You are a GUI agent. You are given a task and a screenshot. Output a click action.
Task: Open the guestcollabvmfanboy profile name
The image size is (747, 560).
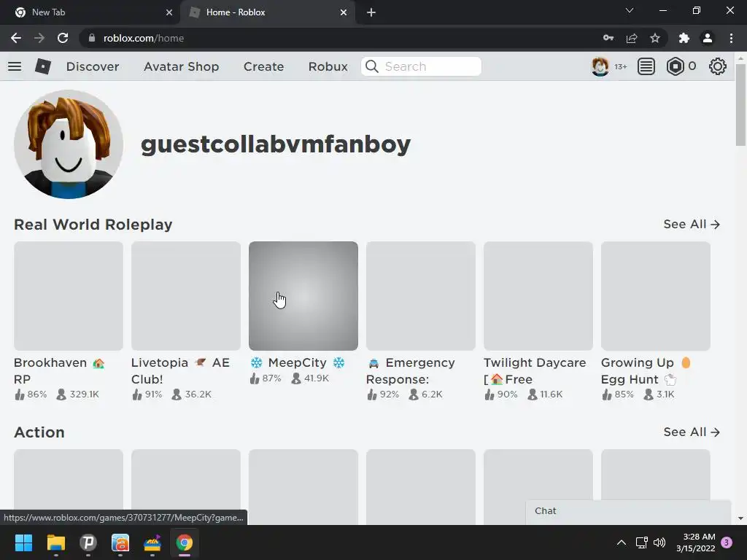(275, 144)
